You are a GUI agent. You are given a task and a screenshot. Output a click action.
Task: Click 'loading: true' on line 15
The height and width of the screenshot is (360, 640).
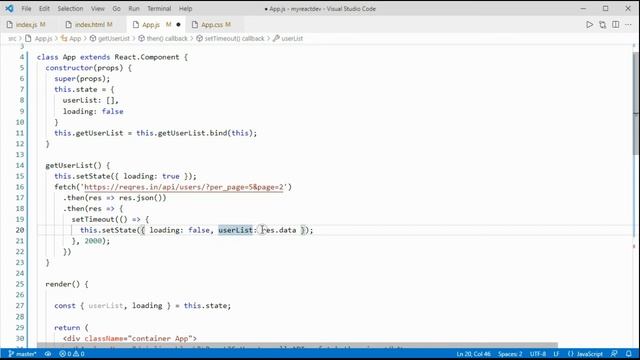pyautogui.click(x=151, y=176)
